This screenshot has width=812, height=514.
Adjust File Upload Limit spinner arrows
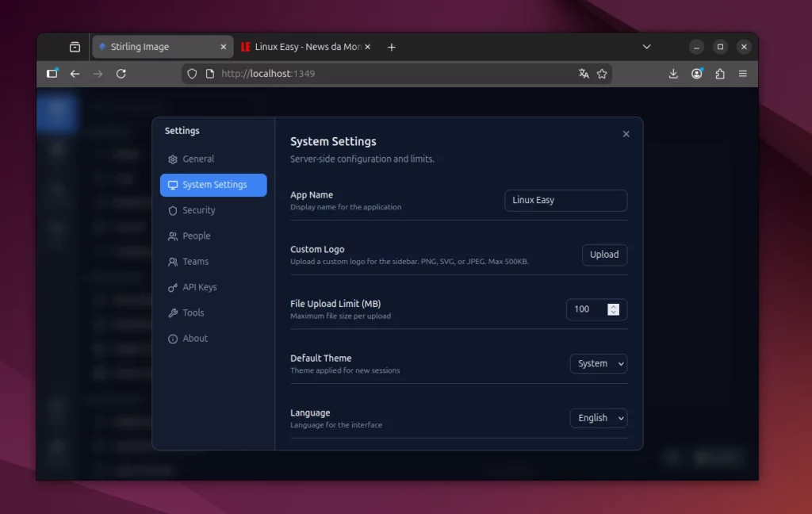click(613, 309)
